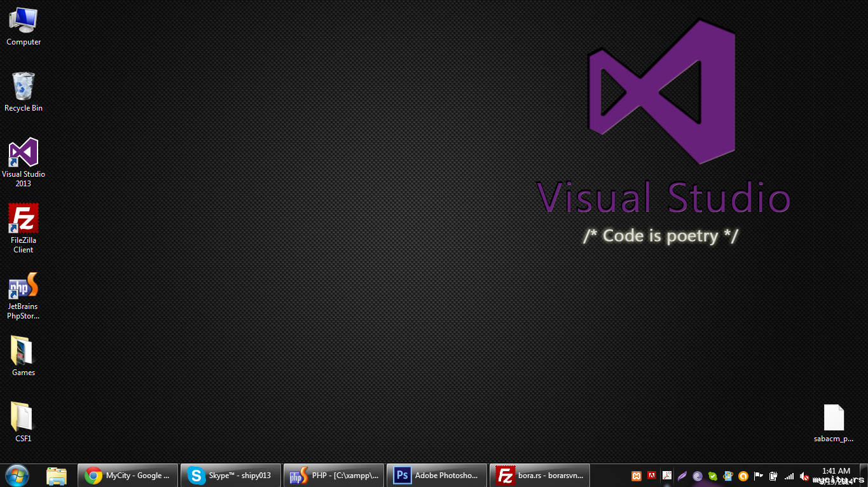The image size is (868, 487).
Task: Select the Recycle Bin icon
Action: 24,93
